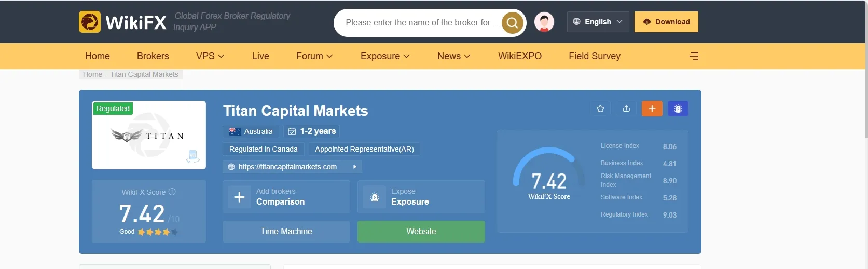Click the alarm icon beside Exposure
The width and height of the screenshot is (868, 269).
click(375, 197)
